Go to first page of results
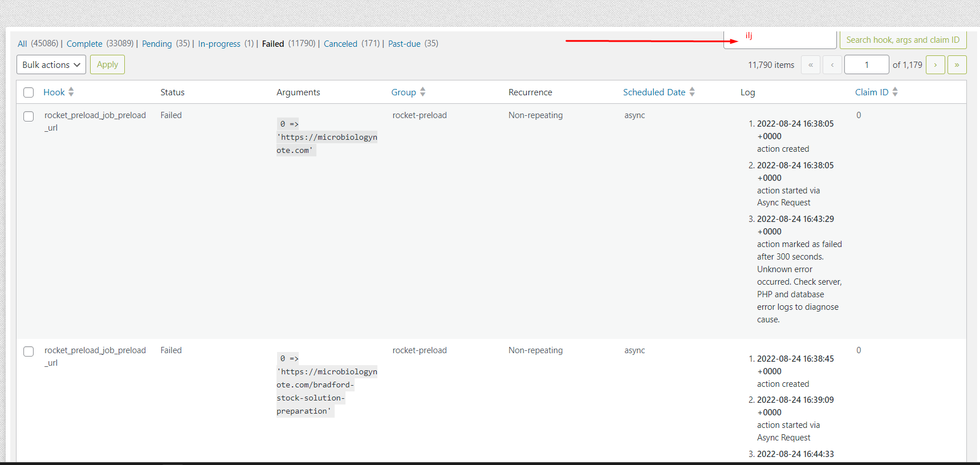The image size is (980, 465). pyautogui.click(x=810, y=64)
